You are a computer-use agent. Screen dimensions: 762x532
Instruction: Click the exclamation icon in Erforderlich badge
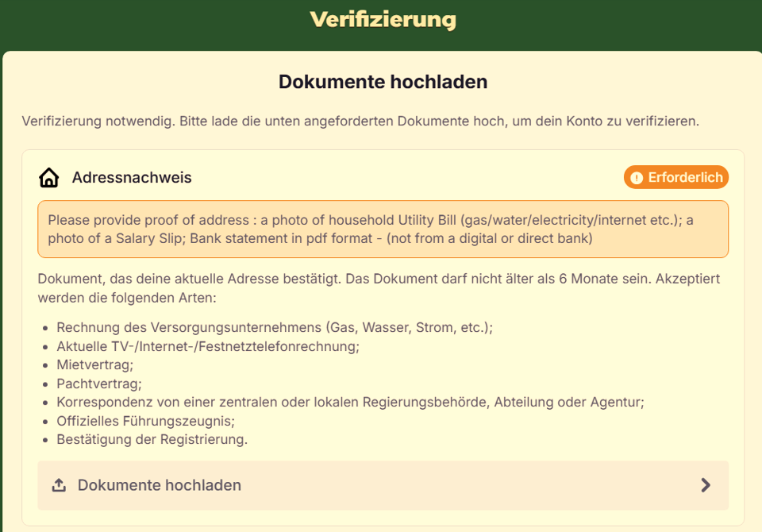tap(637, 177)
